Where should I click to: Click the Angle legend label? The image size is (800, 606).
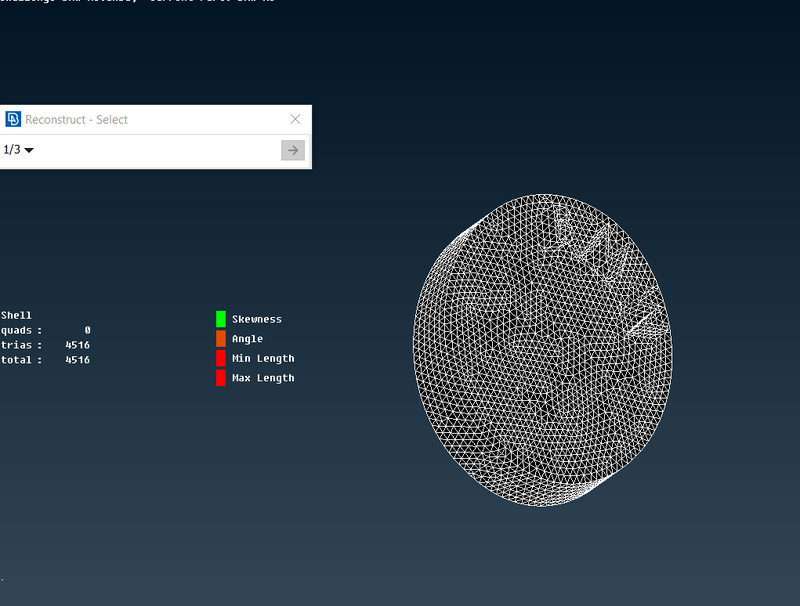[247, 339]
